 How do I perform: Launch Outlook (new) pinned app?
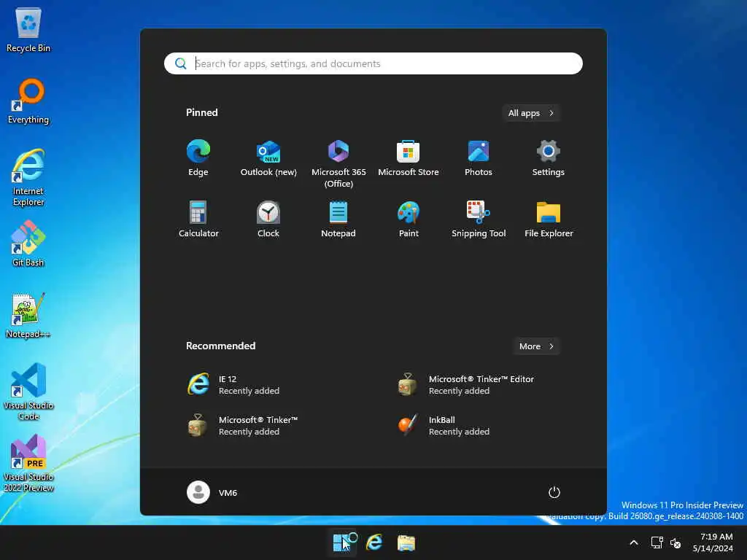pos(268,158)
